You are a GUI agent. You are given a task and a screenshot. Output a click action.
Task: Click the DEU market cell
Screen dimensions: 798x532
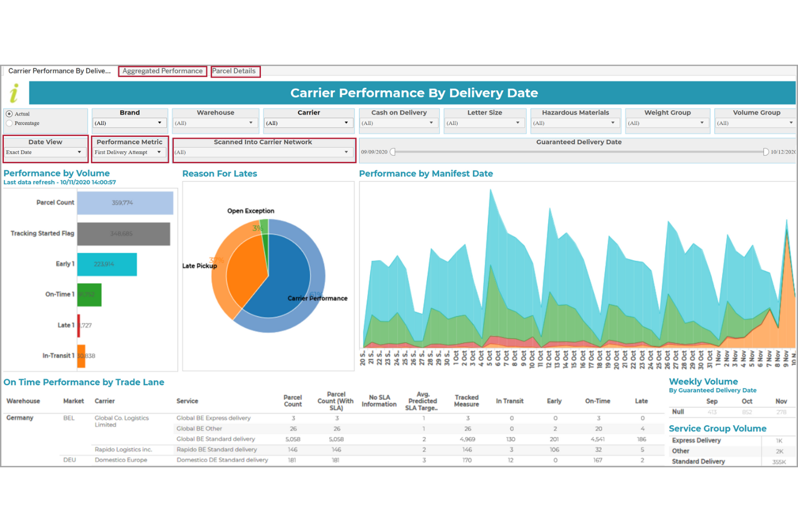click(x=70, y=460)
